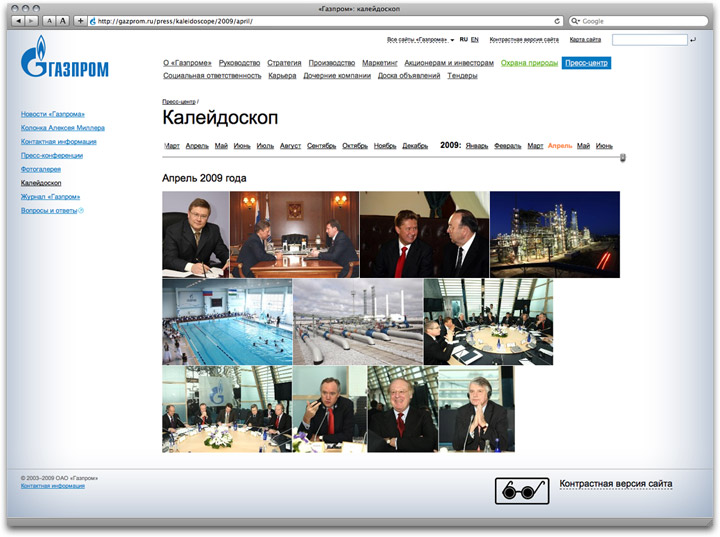Click the timeline slider handle

pyautogui.click(x=622, y=157)
